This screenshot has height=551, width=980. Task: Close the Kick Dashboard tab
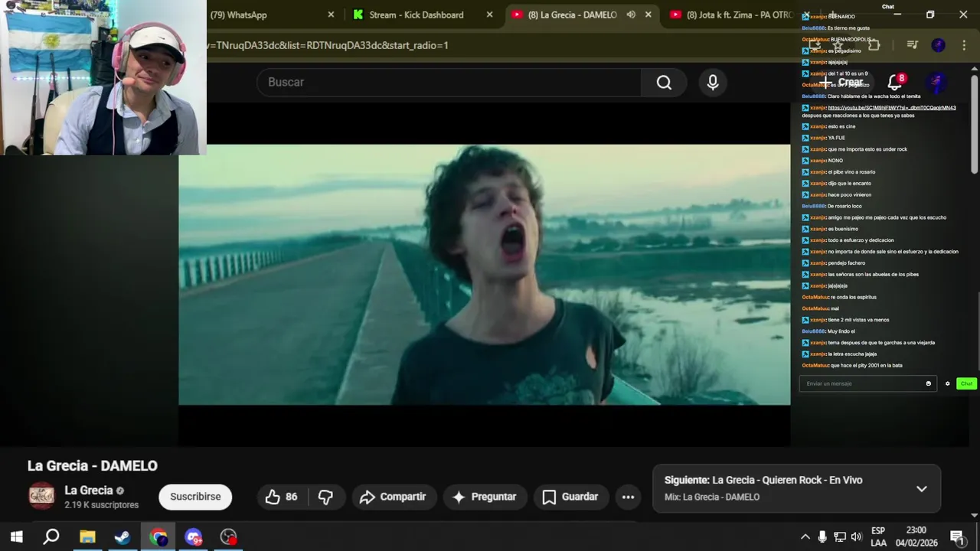pos(490,15)
